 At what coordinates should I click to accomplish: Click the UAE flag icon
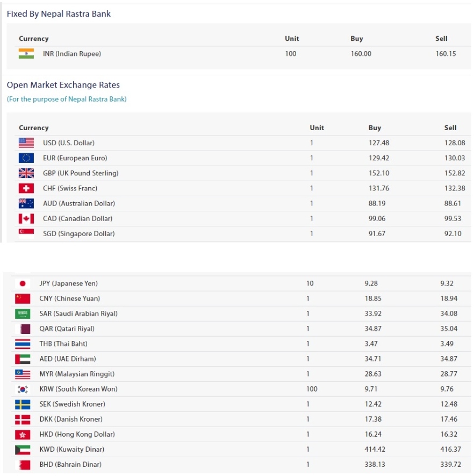coord(23,359)
